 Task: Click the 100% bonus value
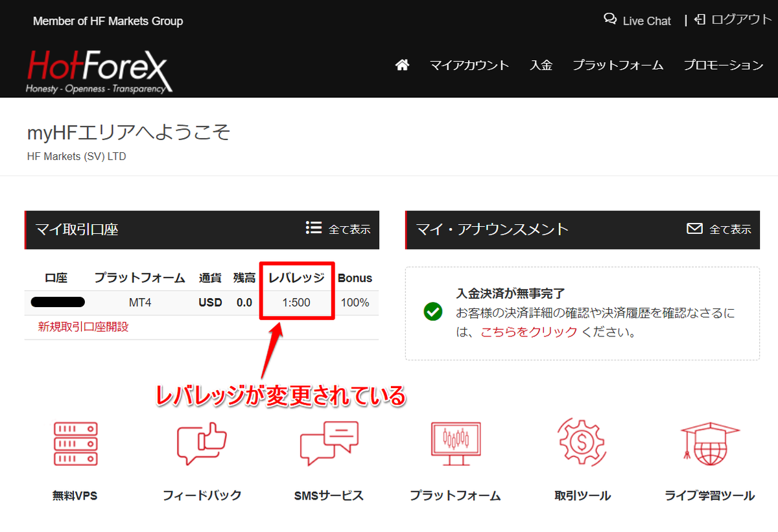(355, 303)
